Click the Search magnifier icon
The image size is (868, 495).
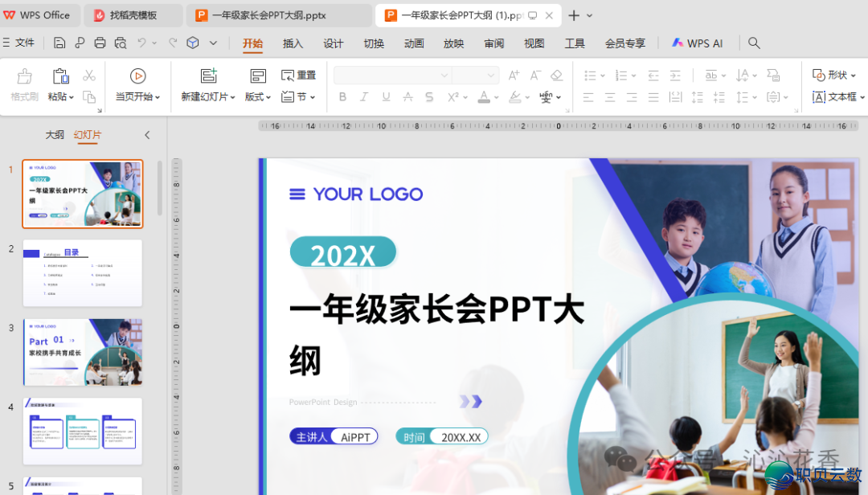coord(753,43)
